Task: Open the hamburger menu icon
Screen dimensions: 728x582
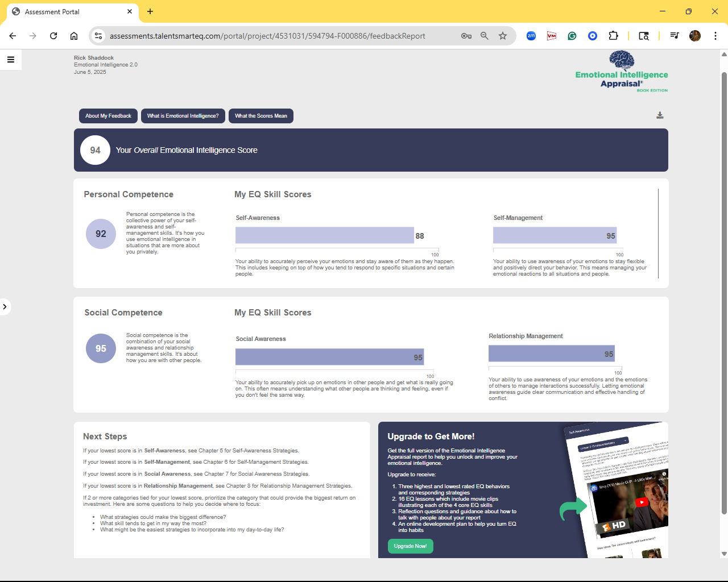Action: tap(11, 59)
